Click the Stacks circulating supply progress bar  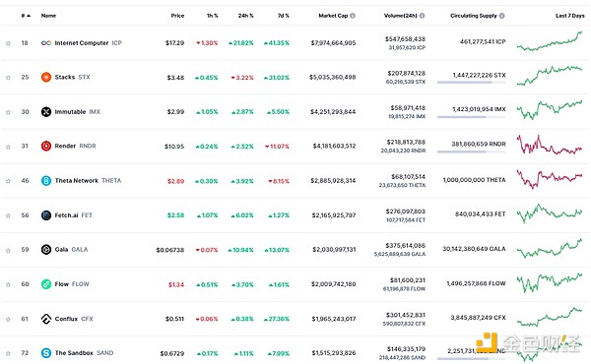click(x=471, y=82)
